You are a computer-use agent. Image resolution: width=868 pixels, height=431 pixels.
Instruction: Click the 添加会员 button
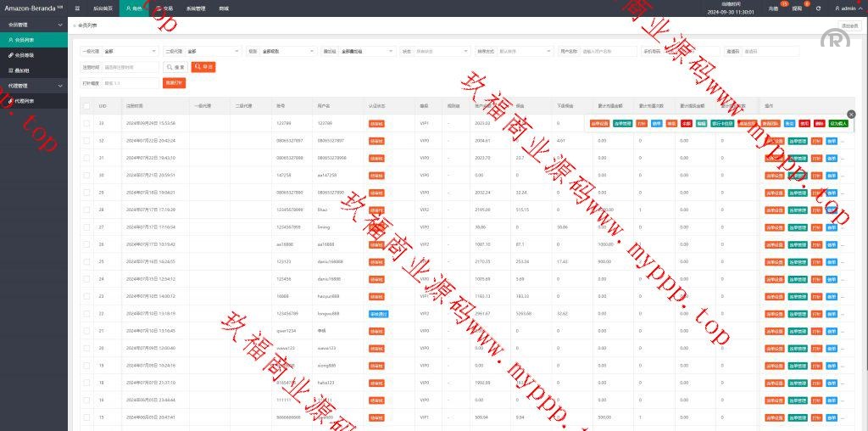(849, 25)
